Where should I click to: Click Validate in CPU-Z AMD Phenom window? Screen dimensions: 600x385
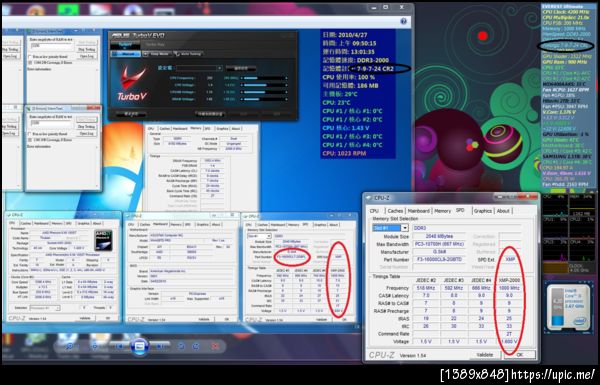click(x=85, y=318)
